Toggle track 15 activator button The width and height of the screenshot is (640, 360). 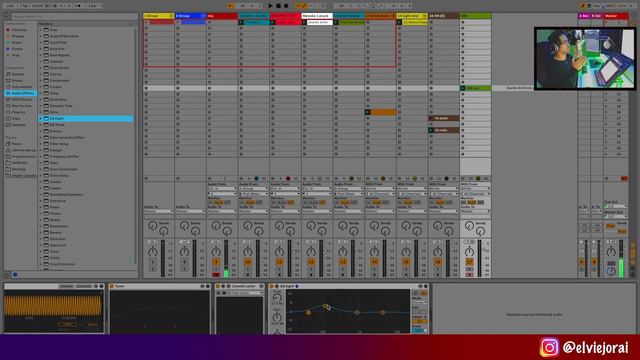pyautogui.click(x=406, y=262)
